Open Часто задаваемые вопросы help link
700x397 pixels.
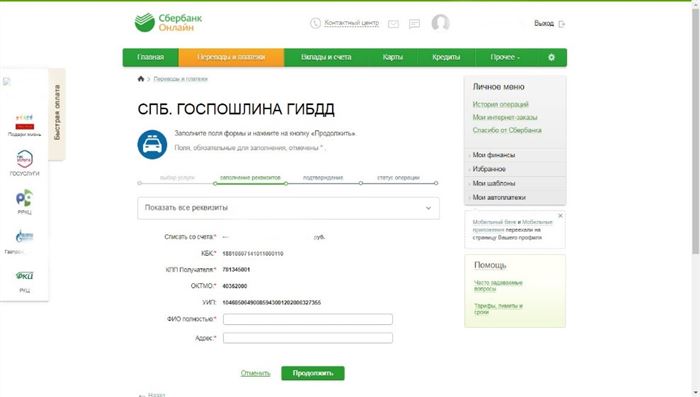point(498,286)
